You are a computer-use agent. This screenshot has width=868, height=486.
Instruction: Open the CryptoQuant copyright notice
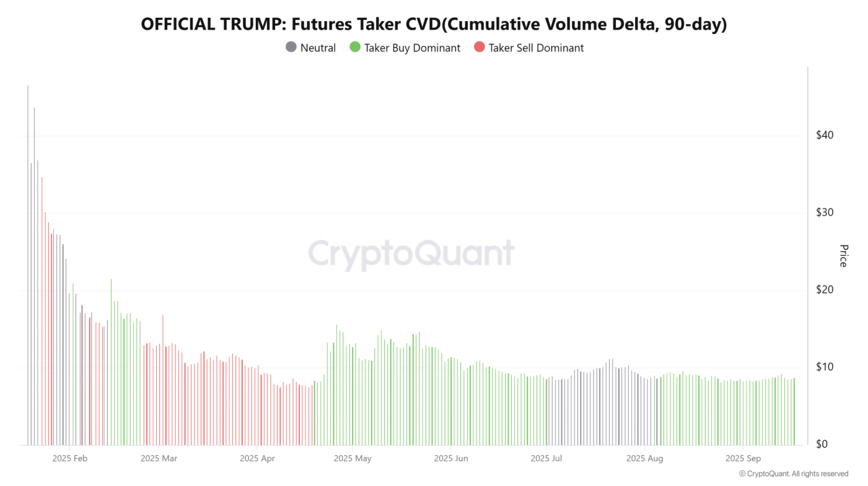[794, 474]
